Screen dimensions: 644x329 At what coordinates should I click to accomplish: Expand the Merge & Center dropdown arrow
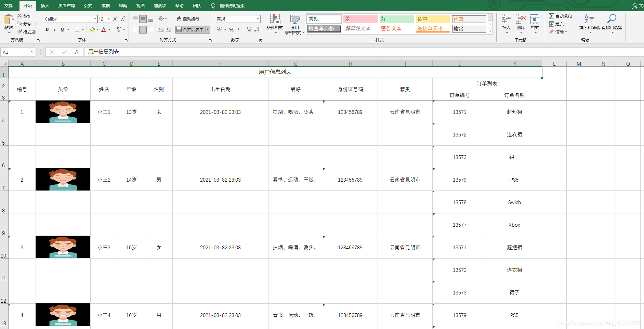pos(208,29)
